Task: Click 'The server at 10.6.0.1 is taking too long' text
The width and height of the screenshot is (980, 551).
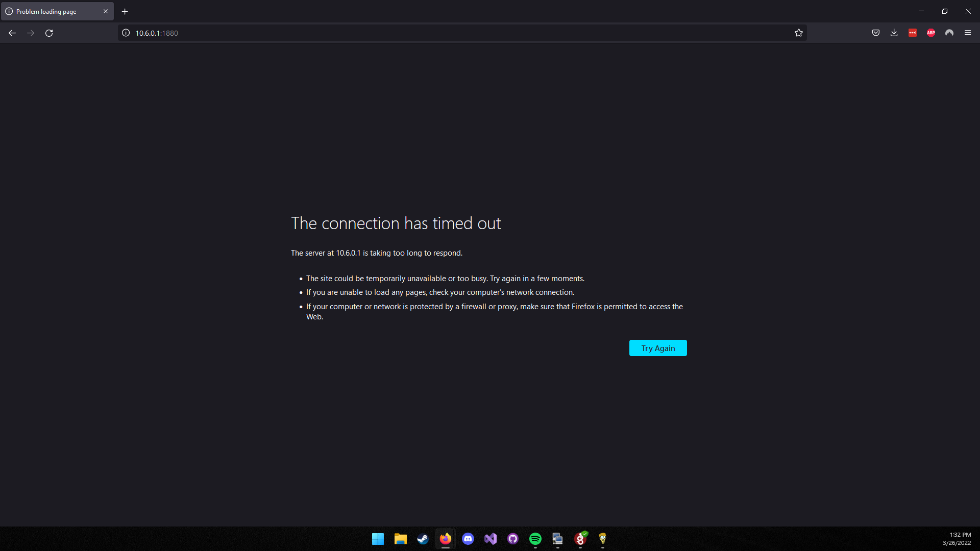Action: click(377, 253)
